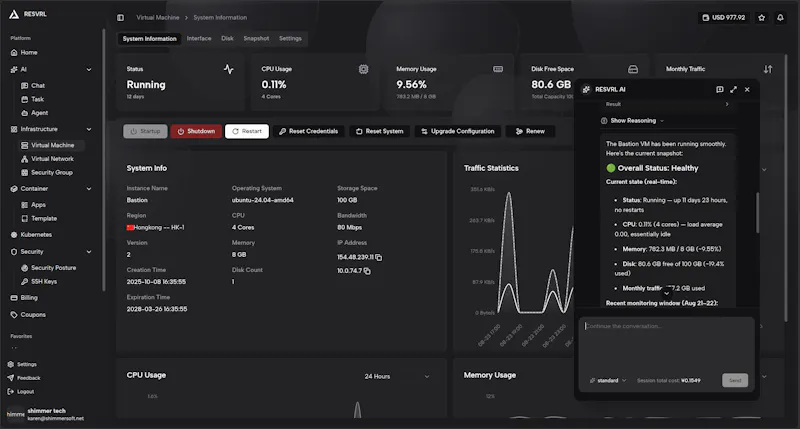The height and width of the screenshot is (429, 800).
Task: Expand Show Reasoning in AI chat
Action: click(633, 121)
